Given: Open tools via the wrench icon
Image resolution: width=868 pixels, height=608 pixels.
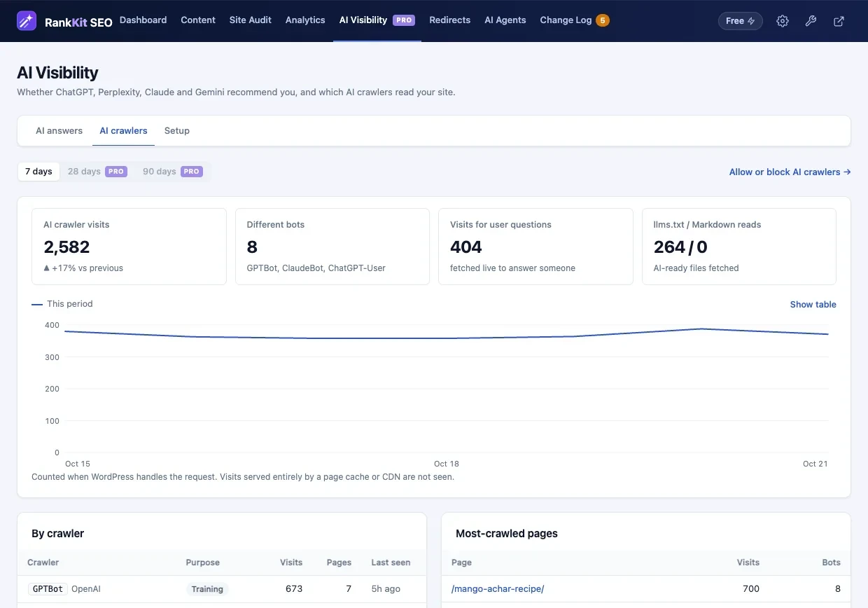Looking at the screenshot, I should point(811,21).
